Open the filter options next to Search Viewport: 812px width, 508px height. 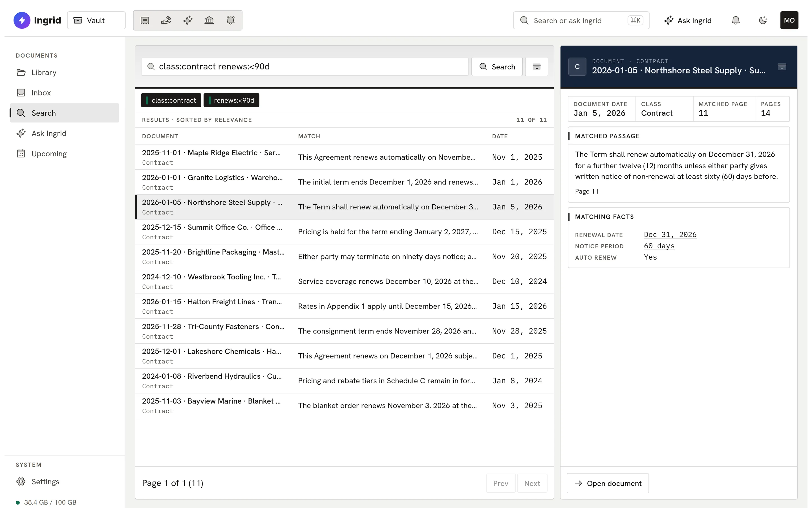click(x=537, y=67)
